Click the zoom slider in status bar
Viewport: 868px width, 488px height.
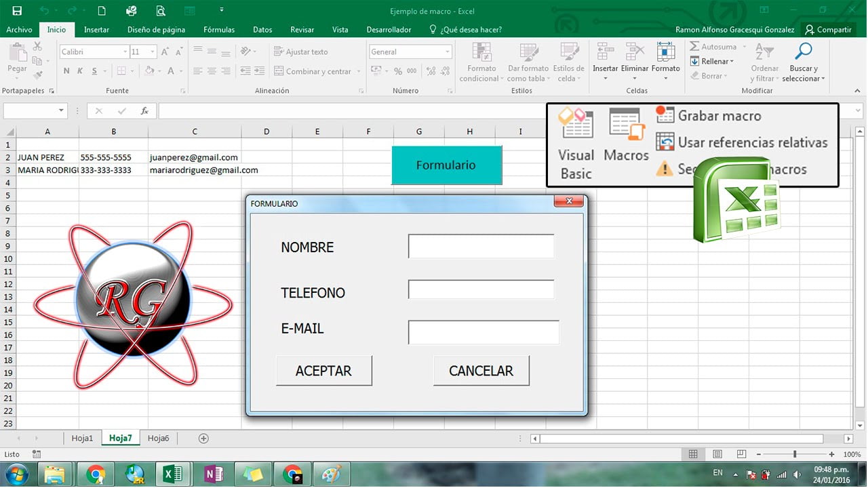795,454
